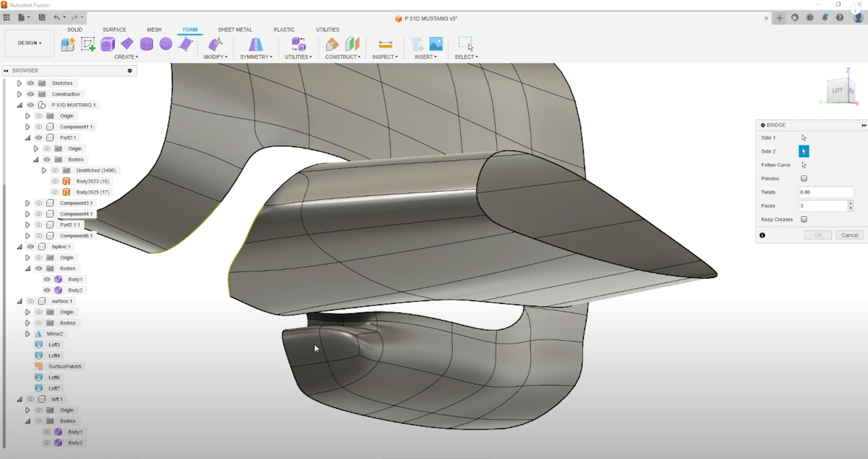This screenshot has width=868, height=459.
Task: Open the Mirror symmetry tool icon
Action: click(256, 44)
